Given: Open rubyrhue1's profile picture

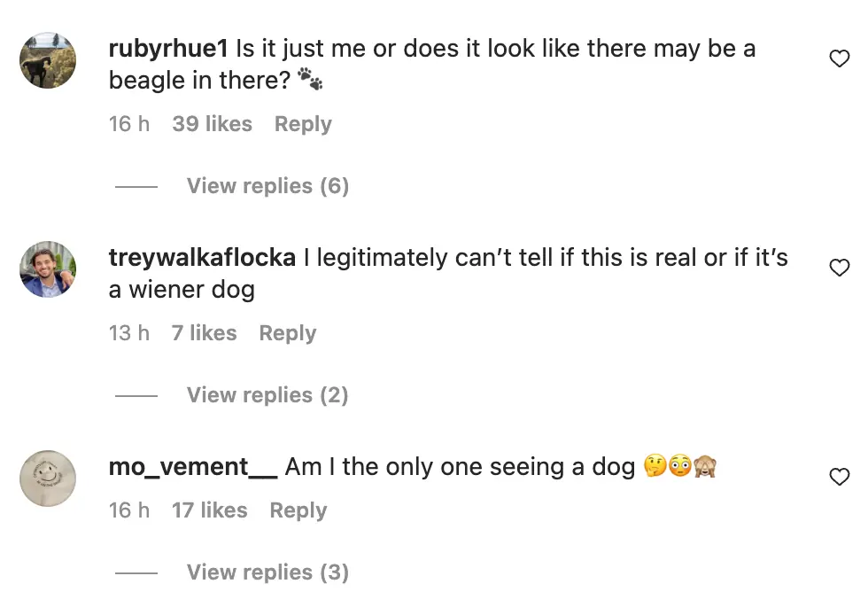Looking at the screenshot, I should point(48,60).
